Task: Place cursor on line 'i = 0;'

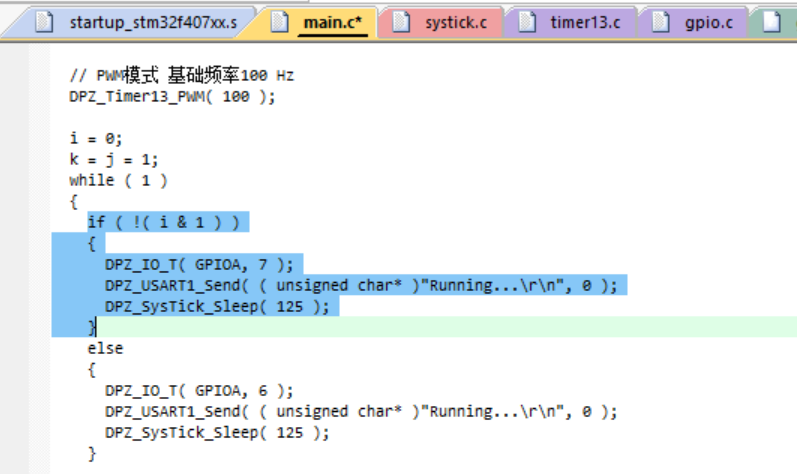Action: (x=96, y=138)
